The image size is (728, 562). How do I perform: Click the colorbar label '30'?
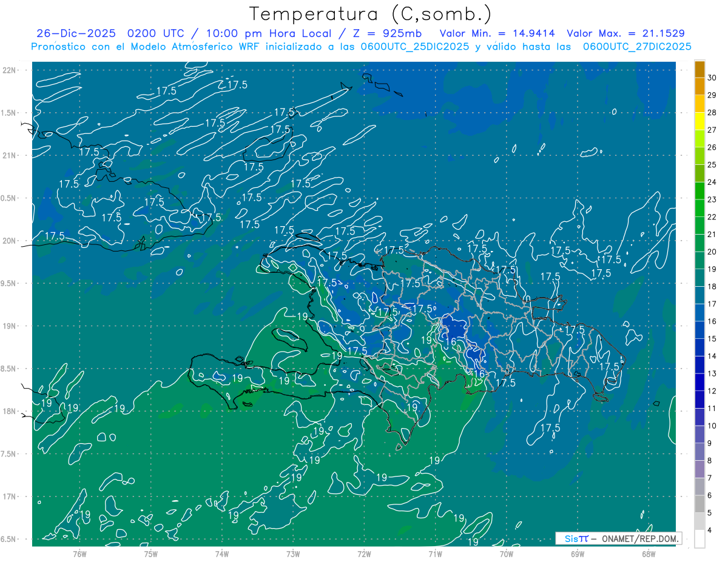[712, 78]
